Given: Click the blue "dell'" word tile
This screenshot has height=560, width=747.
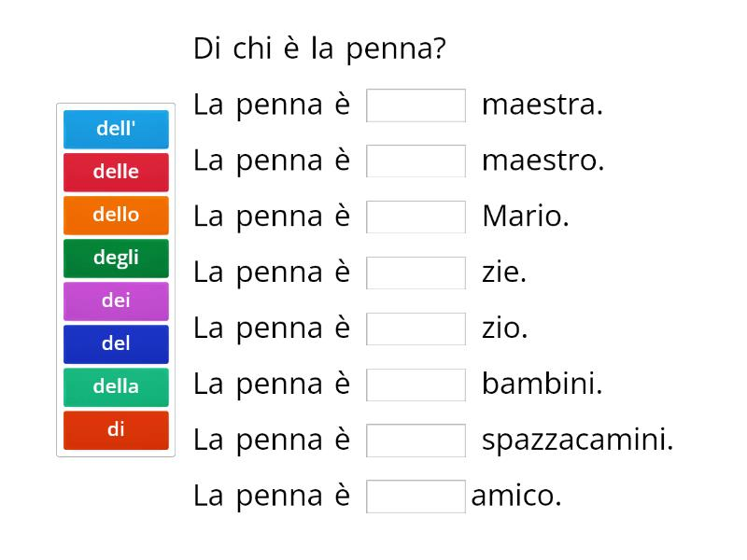Looking at the screenshot, I should [x=116, y=129].
